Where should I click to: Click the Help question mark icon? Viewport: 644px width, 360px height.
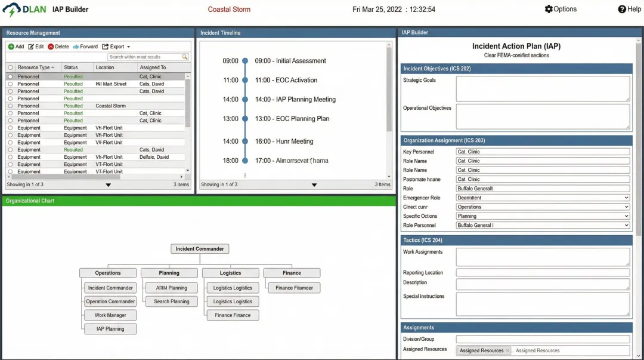point(622,9)
